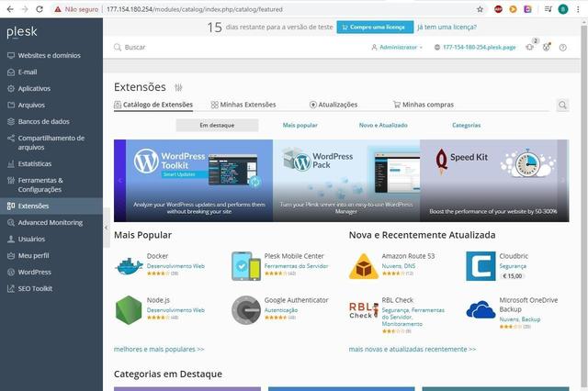Screen dimensions: 588x391
Task: Switch to Atualizações tab
Action: pos(334,105)
